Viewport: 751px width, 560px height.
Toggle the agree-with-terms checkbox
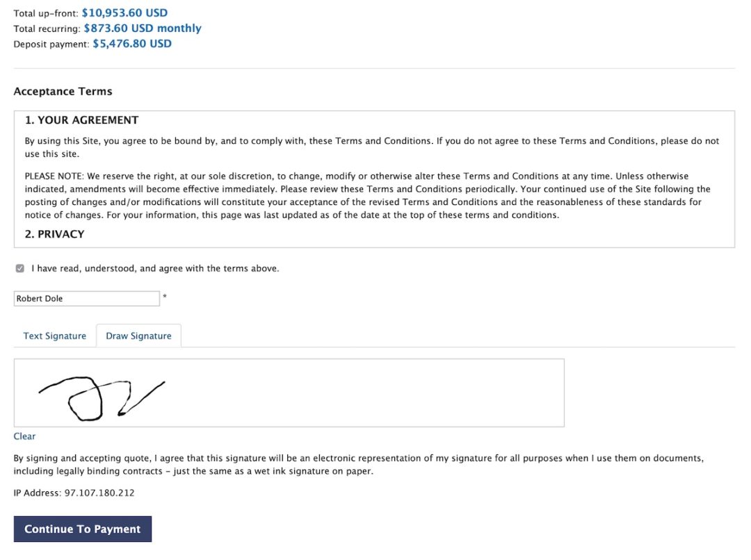(x=19, y=268)
